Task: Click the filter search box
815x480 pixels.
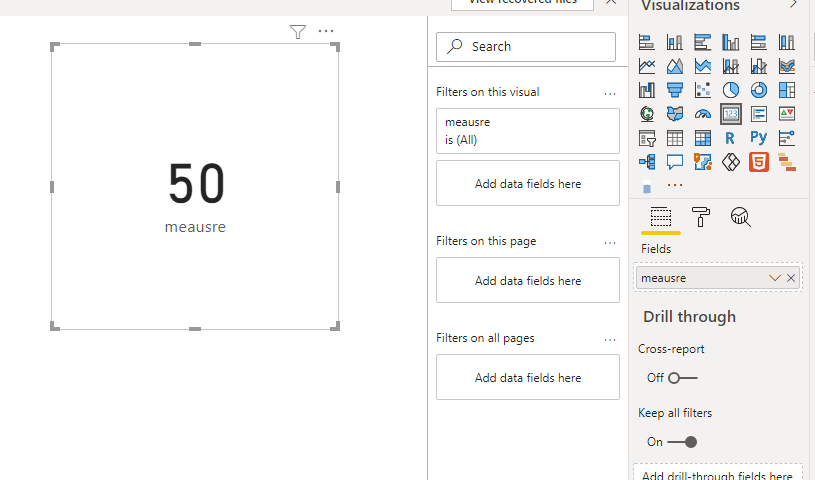Action: (x=526, y=47)
